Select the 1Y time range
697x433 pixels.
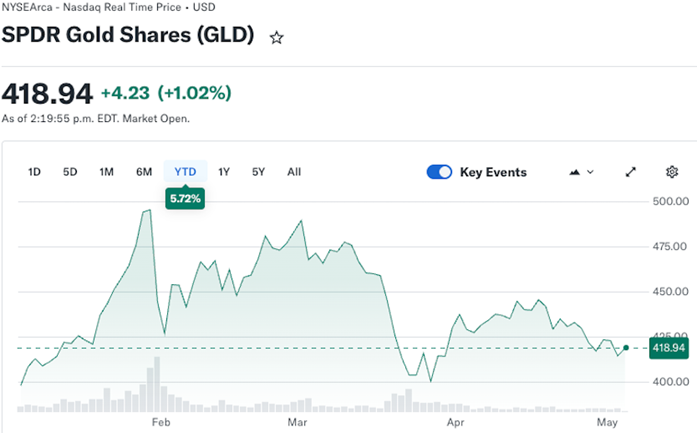click(224, 172)
